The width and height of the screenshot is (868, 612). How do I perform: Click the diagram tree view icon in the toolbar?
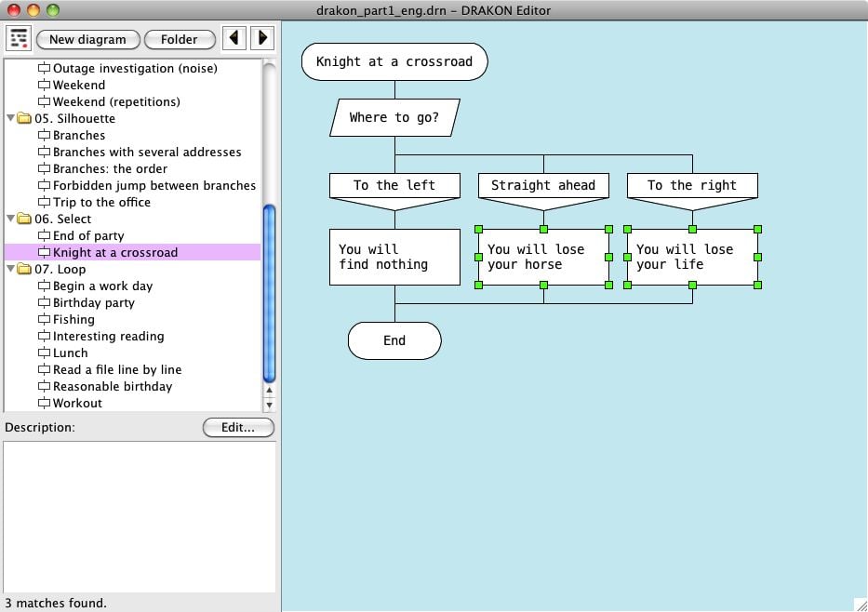click(x=18, y=38)
